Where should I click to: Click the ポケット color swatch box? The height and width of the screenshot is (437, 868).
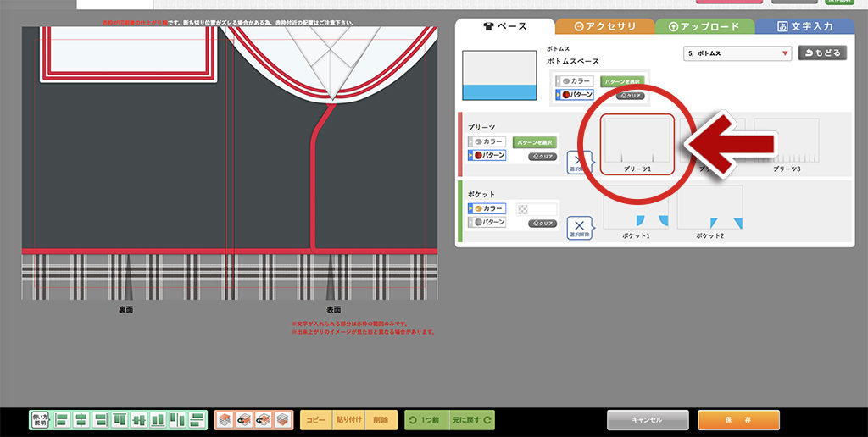pyautogui.click(x=536, y=208)
